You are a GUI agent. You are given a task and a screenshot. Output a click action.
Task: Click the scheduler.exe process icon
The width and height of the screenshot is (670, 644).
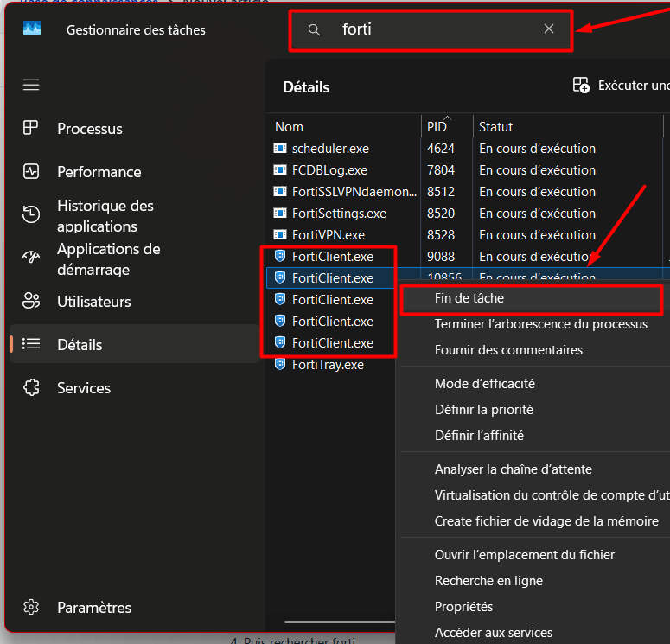[280, 149]
